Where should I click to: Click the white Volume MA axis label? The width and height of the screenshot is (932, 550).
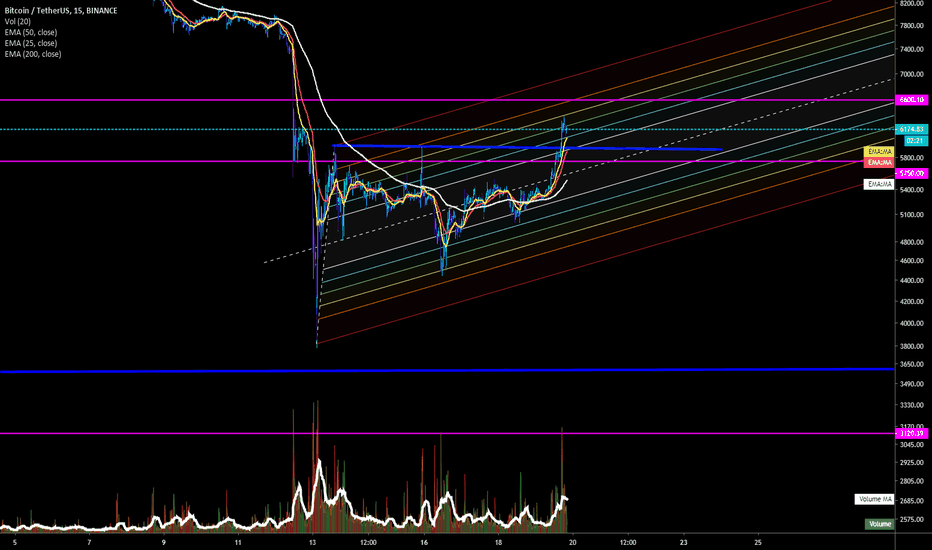874,499
